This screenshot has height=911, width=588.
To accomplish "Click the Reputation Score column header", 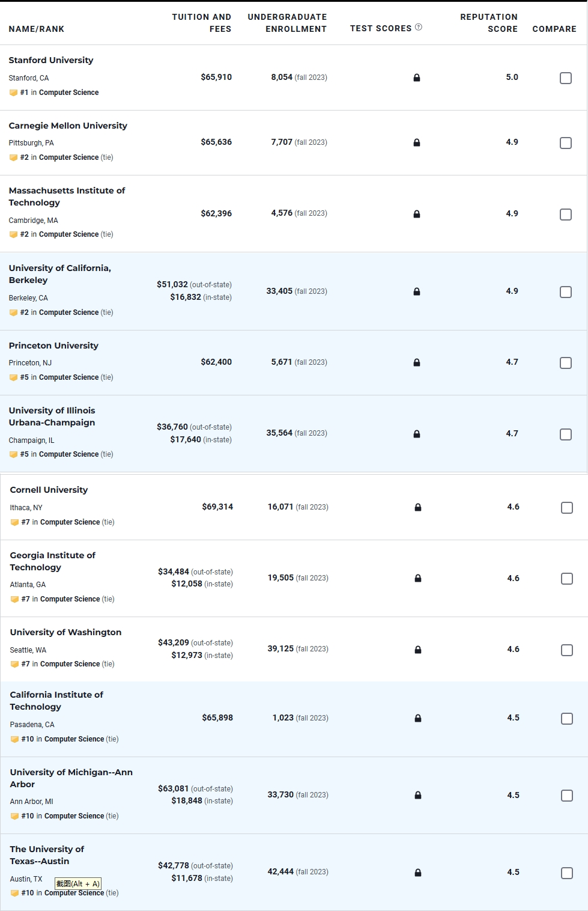I will 489,23.
